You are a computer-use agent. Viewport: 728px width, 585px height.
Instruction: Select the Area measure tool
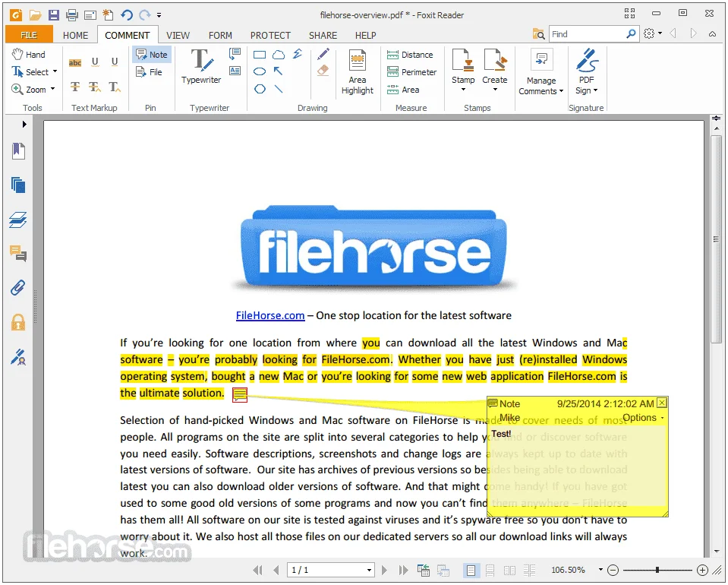(403, 89)
